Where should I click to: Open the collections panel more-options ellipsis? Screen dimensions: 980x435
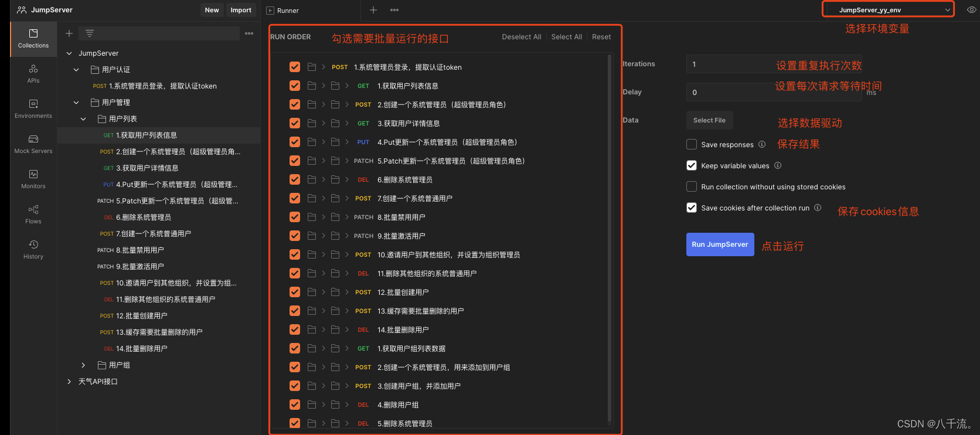249,33
